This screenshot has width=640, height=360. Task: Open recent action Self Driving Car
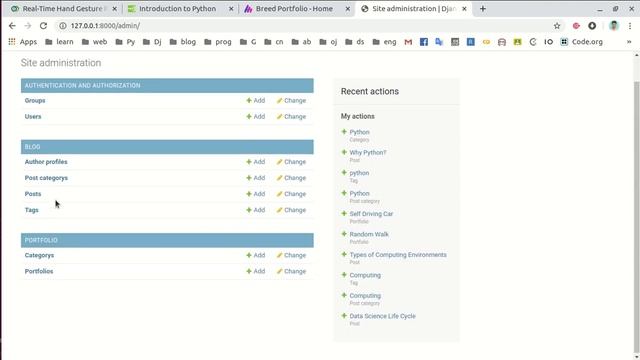tap(371, 214)
